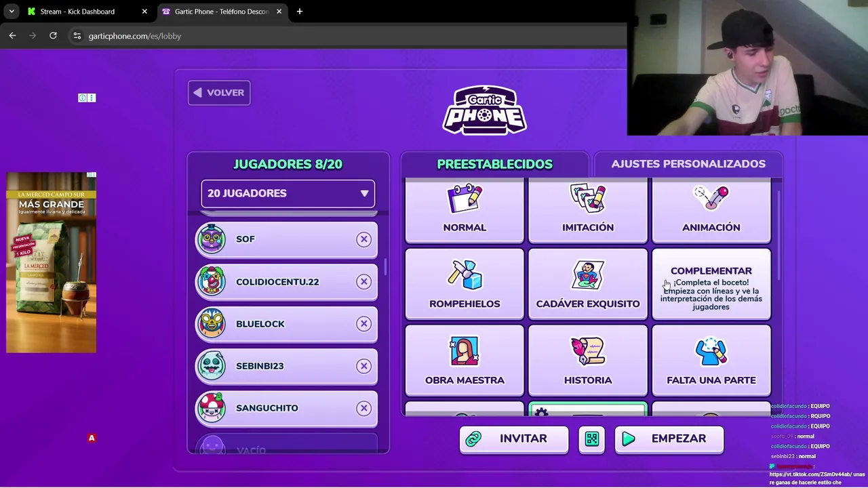Click SEBINBI23's ghost avatar
The width and height of the screenshot is (868, 488).
212,366
